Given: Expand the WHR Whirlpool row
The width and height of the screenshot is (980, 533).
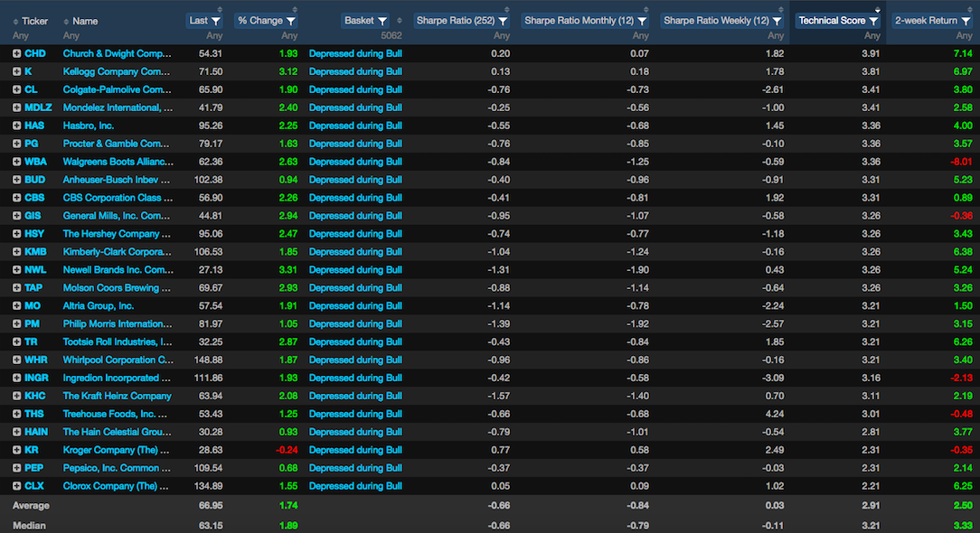Looking at the screenshot, I should pos(17,360).
